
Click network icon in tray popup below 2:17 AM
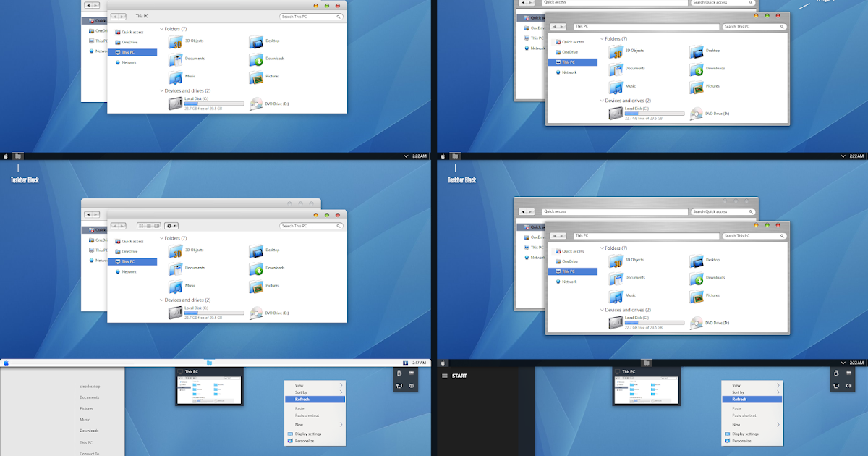(x=399, y=386)
